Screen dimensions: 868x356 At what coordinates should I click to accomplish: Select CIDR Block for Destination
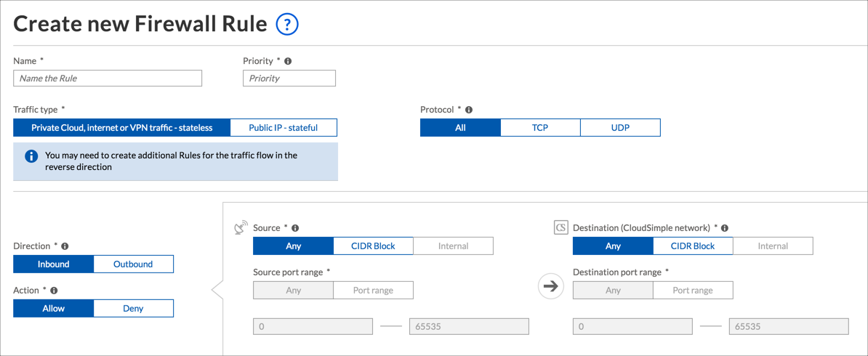pos(693,246)
